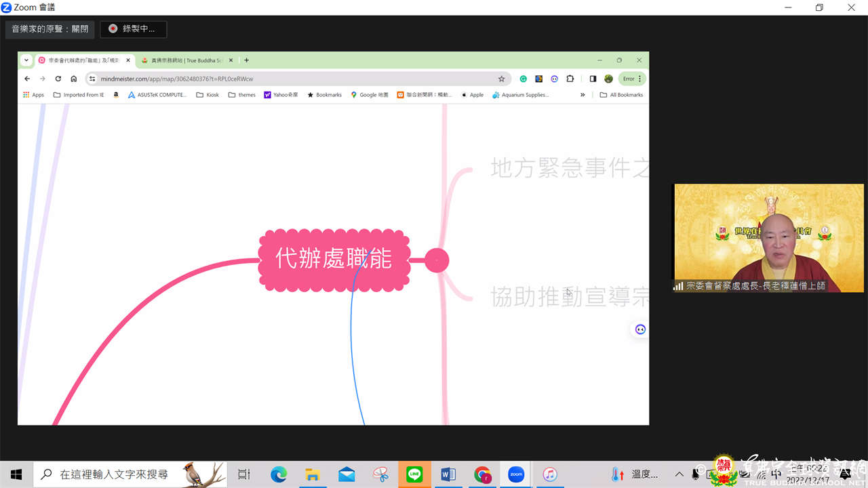Expand hidden bookmarks with the chevron
The height and width of the screenshot is (488, 868).
(583, 95)
